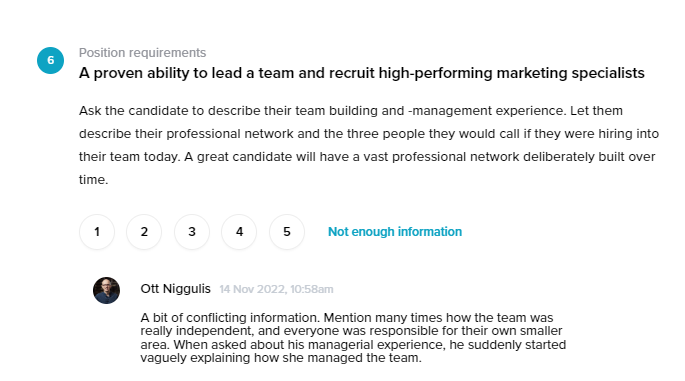Click the description line starting 'describe their professional'

point(369,134)
